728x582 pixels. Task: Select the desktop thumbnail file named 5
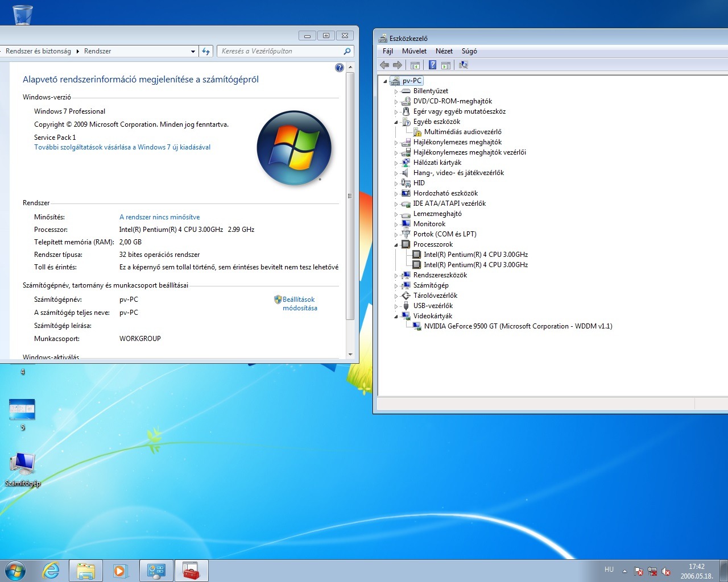pos(22,414)
